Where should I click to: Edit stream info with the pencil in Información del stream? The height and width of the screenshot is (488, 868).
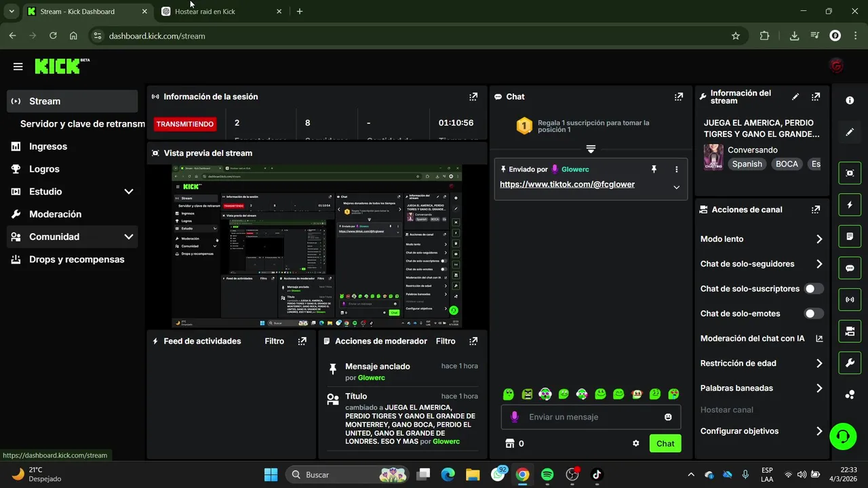[795, 97]
